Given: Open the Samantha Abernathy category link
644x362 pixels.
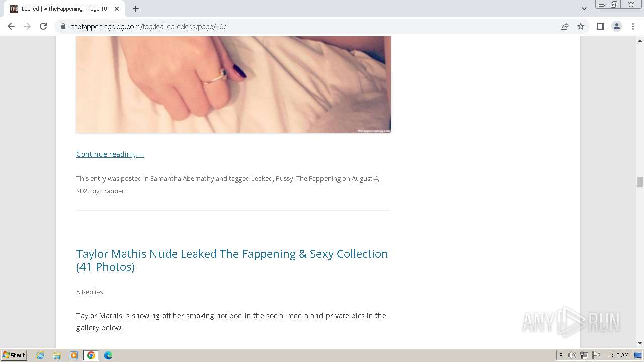Looking at the screenshot, I should 182,178.
